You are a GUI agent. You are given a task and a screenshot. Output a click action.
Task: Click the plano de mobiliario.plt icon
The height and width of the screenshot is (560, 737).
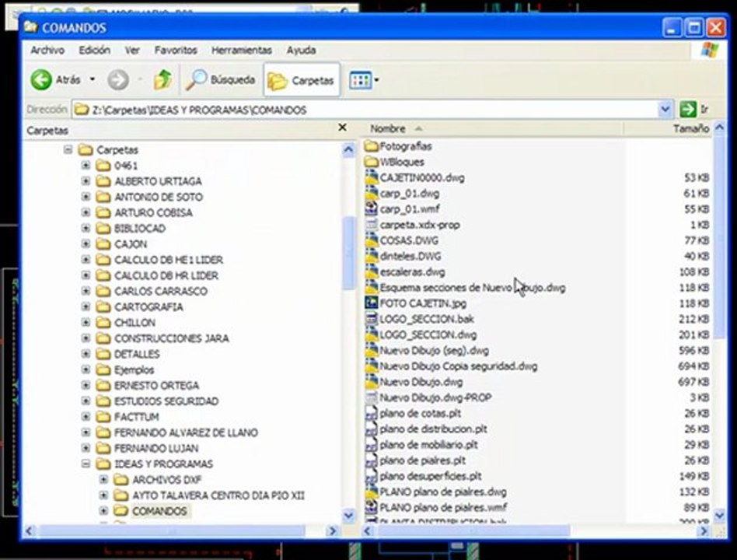click(x=372, y=445)
